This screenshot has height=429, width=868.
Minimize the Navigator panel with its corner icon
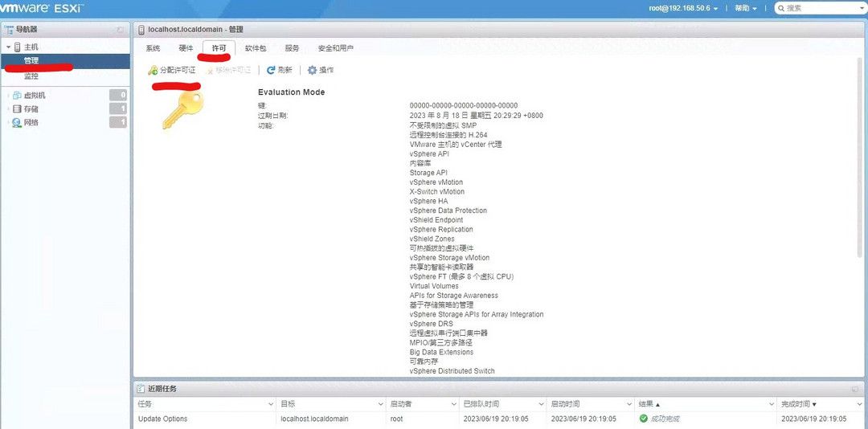[121, 30]
